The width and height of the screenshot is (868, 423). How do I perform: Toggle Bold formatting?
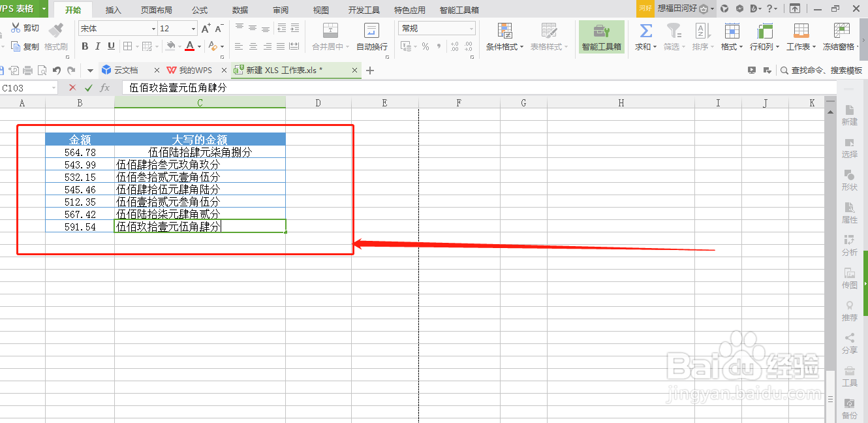(85, 46)
